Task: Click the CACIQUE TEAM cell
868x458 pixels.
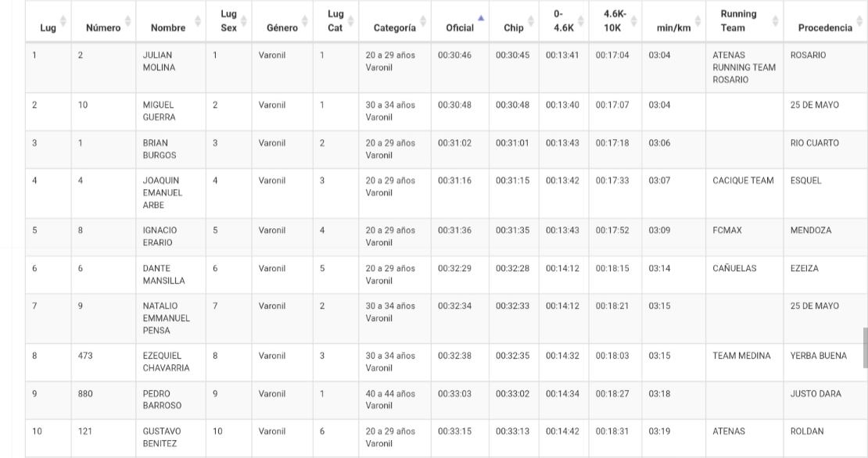Action: coord(743,181)
